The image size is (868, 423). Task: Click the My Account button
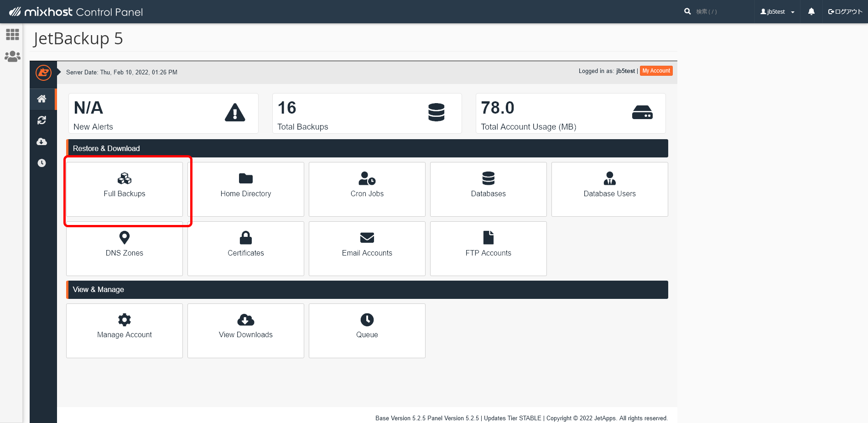coord(656,71)
